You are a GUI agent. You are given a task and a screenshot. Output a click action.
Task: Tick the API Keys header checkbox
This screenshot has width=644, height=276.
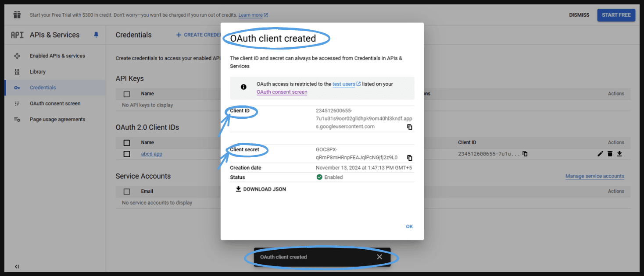(127, 94)
